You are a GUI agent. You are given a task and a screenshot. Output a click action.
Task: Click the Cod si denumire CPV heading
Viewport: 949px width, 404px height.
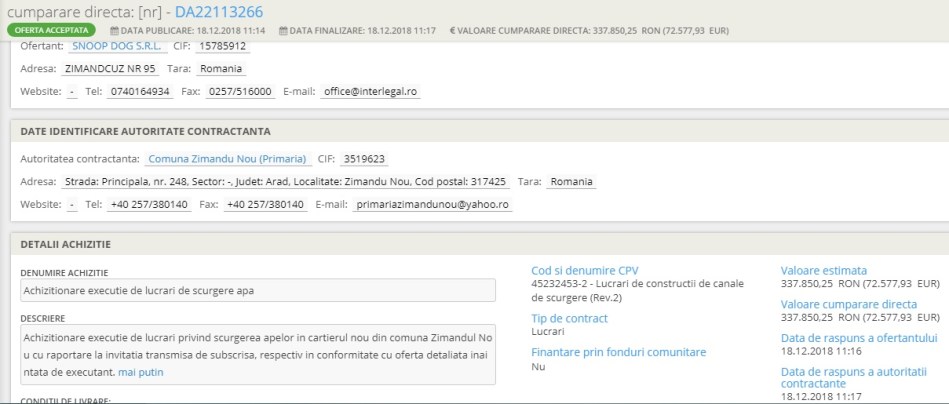coord(584,270)
